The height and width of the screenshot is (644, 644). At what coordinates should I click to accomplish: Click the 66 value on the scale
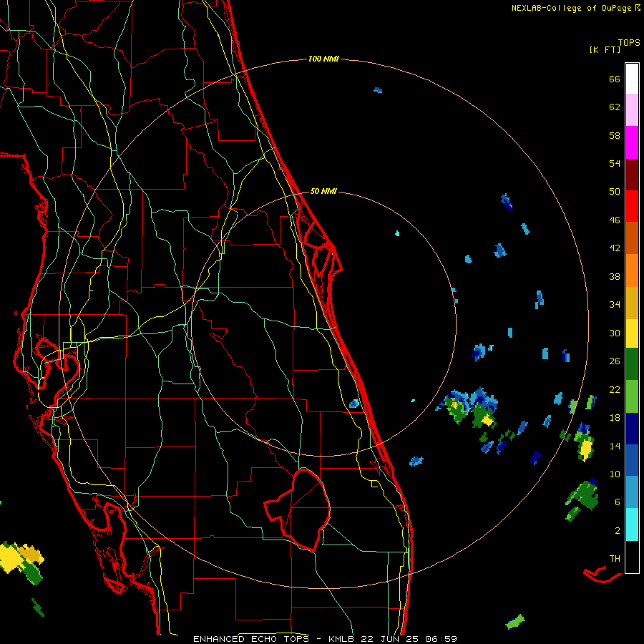tap(615, 79)
